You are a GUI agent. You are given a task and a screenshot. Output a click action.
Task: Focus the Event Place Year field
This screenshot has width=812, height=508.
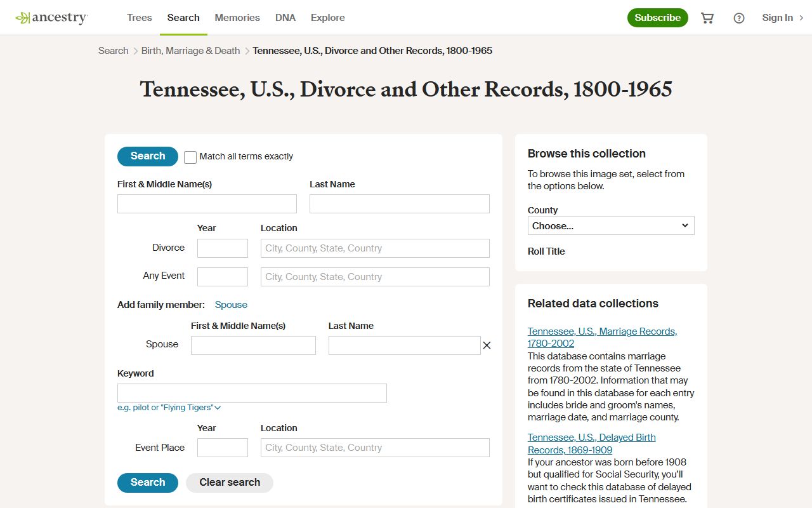[223, 448]
